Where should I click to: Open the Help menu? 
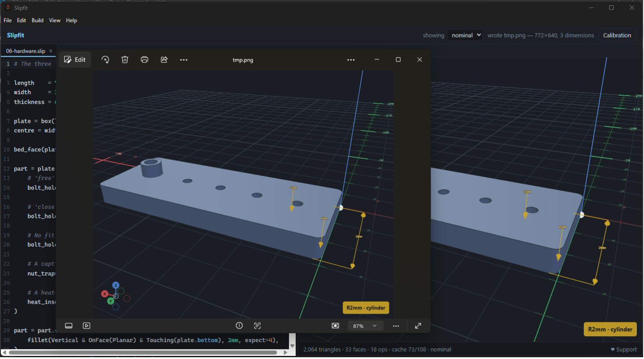tap(71, 21)
